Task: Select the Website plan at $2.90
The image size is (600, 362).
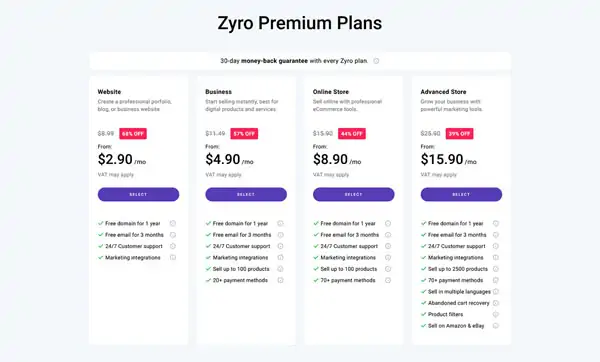Action: pos(138,194)
